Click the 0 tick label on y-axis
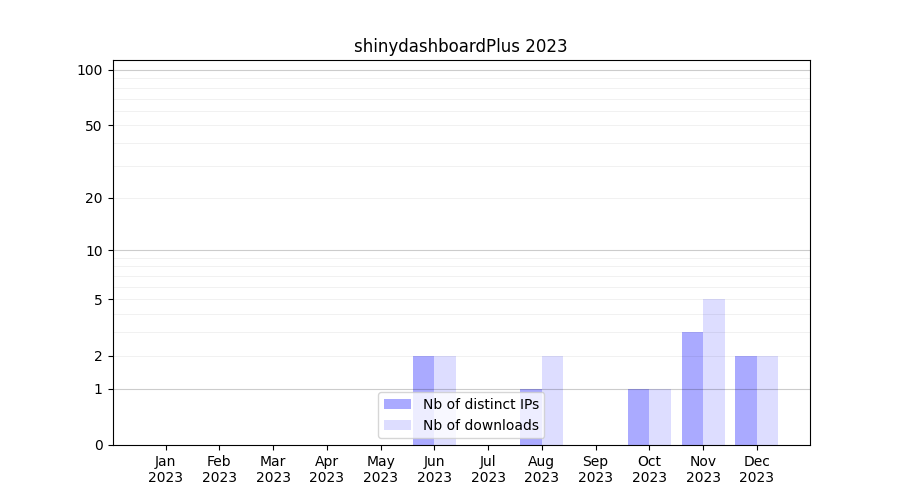This screenshot has width=900, height=500. pos(98,445)
